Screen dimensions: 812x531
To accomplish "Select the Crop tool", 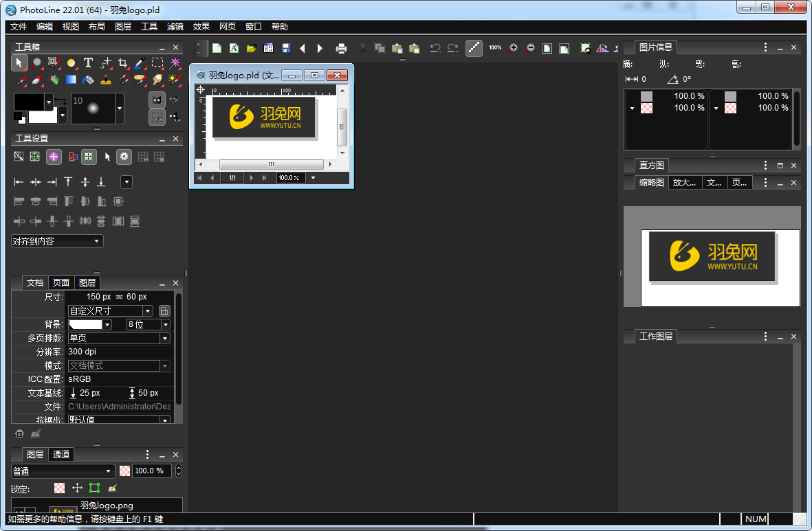I will (122, 63).
